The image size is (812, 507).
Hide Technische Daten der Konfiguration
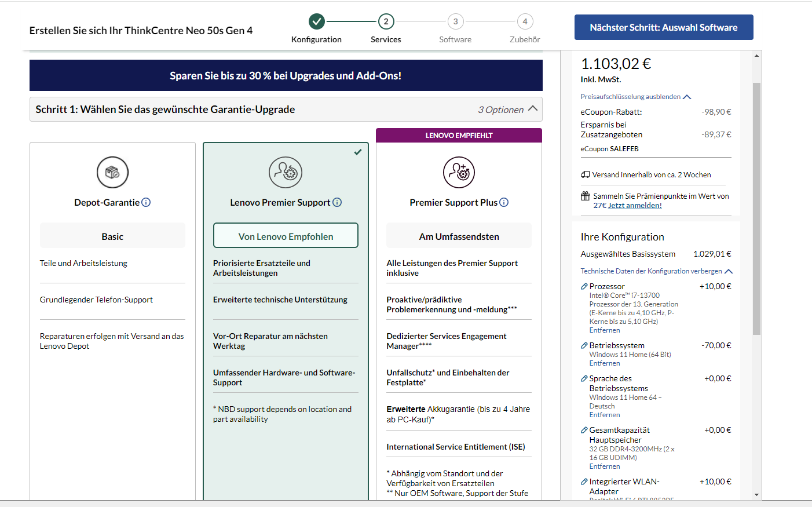(657, 271)
